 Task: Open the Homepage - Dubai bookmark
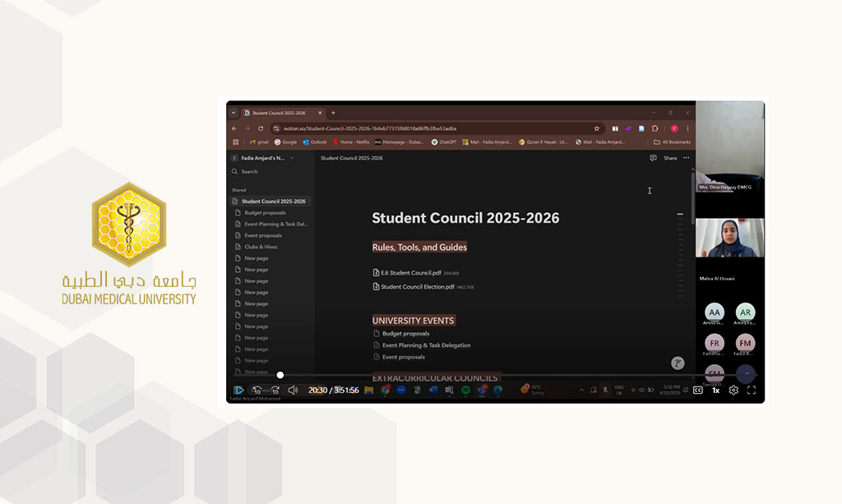click(400, 142)
